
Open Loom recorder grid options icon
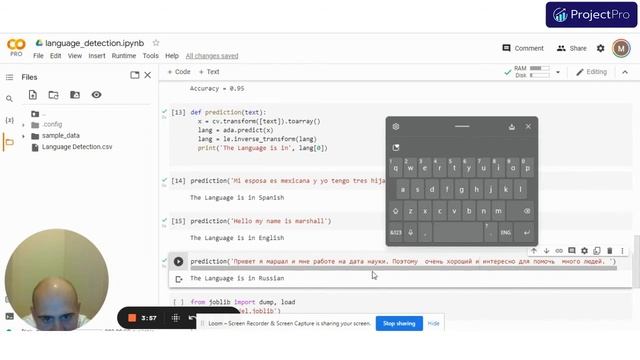pyautogui.click(x=176, y=318)
